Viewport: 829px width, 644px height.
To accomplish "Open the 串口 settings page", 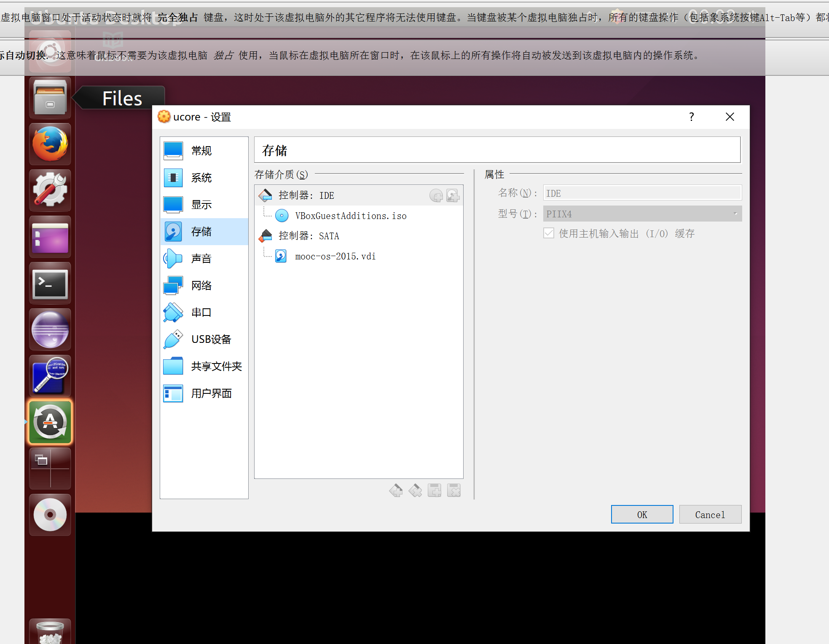I will [202, 312].
